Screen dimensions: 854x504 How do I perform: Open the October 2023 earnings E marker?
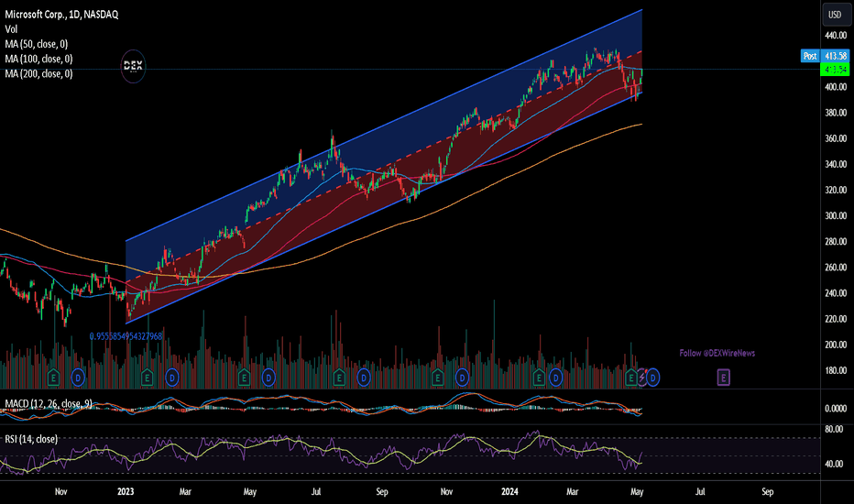coord(437,377)
